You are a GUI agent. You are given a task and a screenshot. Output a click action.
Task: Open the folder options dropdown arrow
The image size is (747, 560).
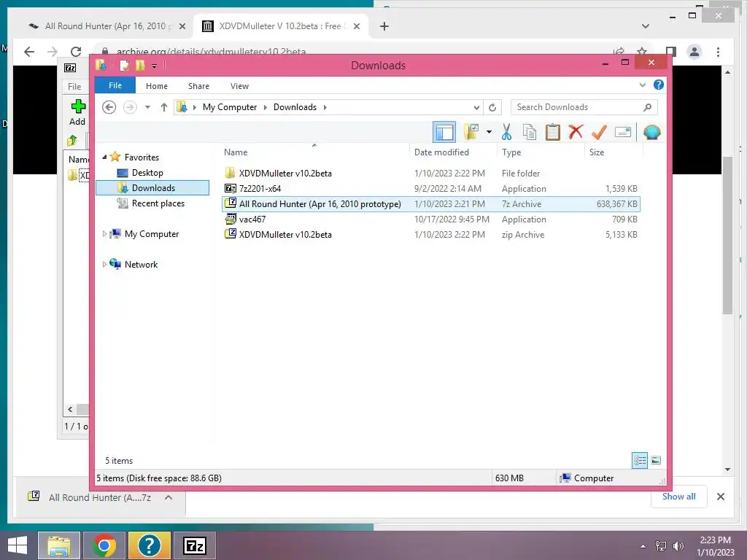pos(489,132)
